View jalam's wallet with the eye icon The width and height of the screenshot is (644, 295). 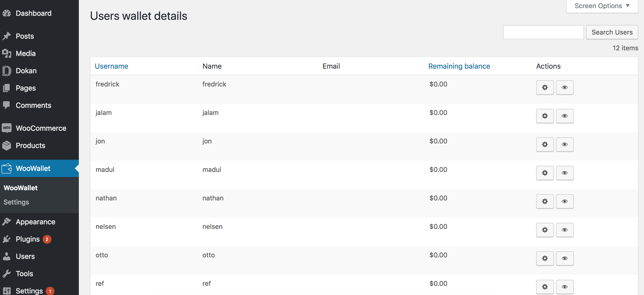point(565,116)
